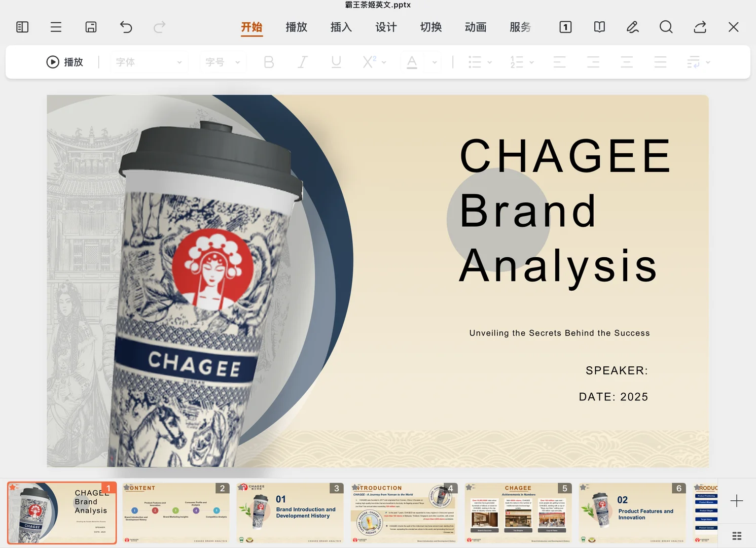The height and width of the screenshot is (548, 756).
Task: Open the 设计 tab
Action: pyautogui.click(x=386, y=27)
